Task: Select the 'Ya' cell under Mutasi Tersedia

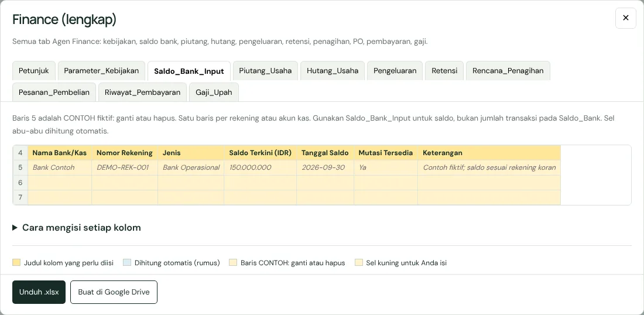Action: tap(386, 167)
